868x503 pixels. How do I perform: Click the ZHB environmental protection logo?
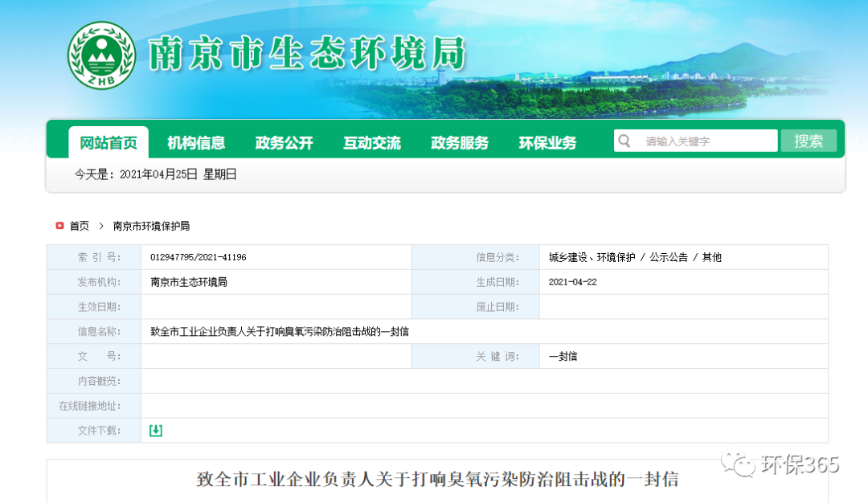click(x=101, y=55)
